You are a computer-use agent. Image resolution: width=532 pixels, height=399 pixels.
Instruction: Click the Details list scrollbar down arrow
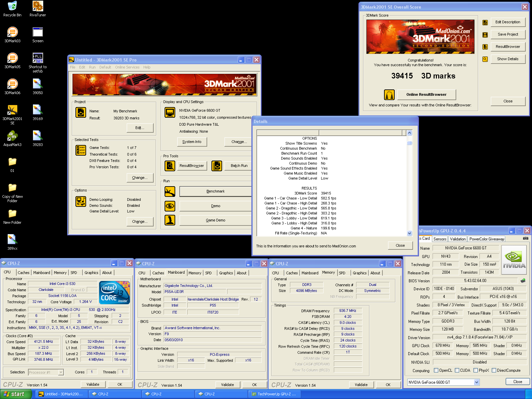click(x=409, y=233)
